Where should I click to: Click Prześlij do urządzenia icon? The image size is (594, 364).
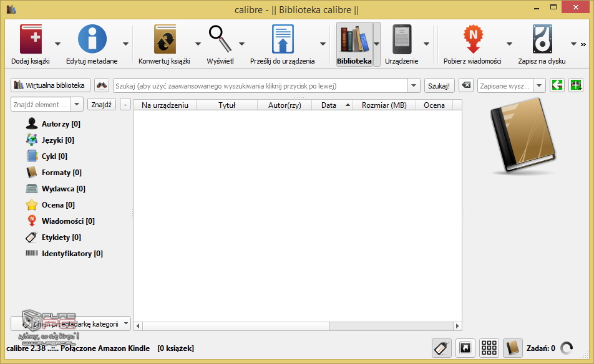pos(283,39)
